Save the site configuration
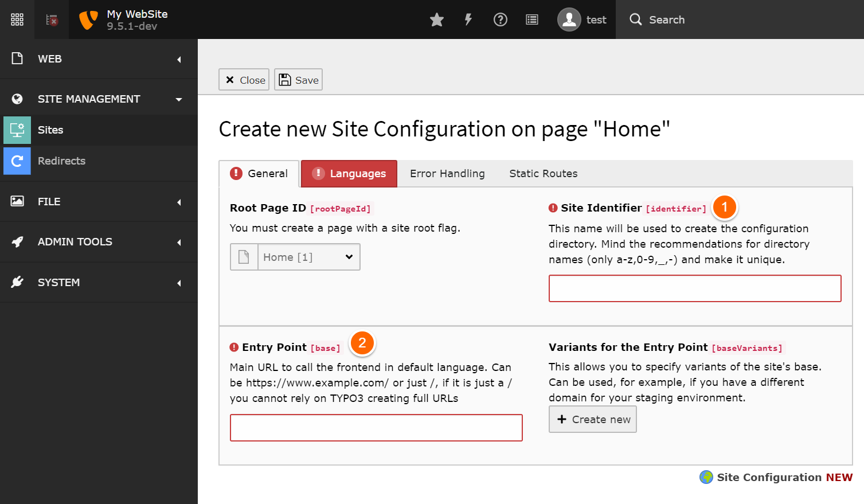864x504 pixels. click(298, 79)
